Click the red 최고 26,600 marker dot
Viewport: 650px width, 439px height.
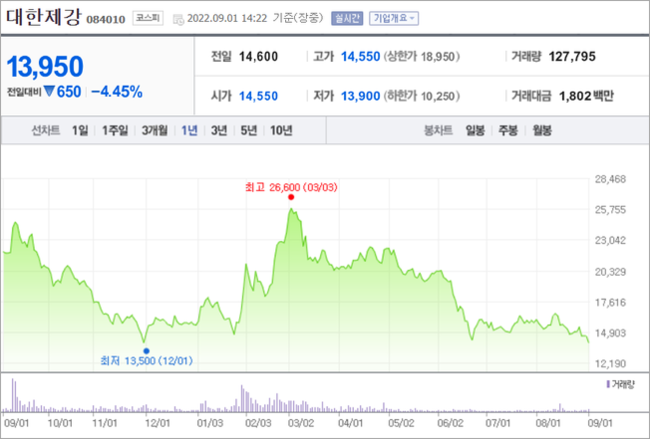[x=291, y=197]
